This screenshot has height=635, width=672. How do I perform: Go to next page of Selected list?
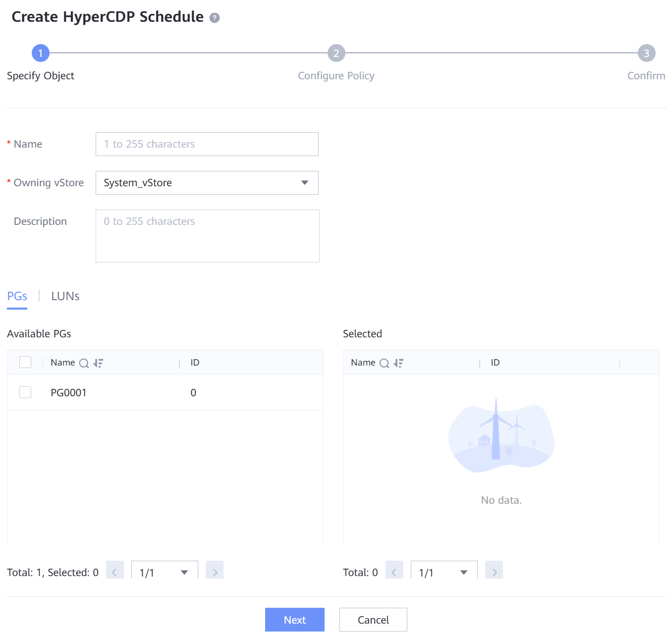[494, 572]
